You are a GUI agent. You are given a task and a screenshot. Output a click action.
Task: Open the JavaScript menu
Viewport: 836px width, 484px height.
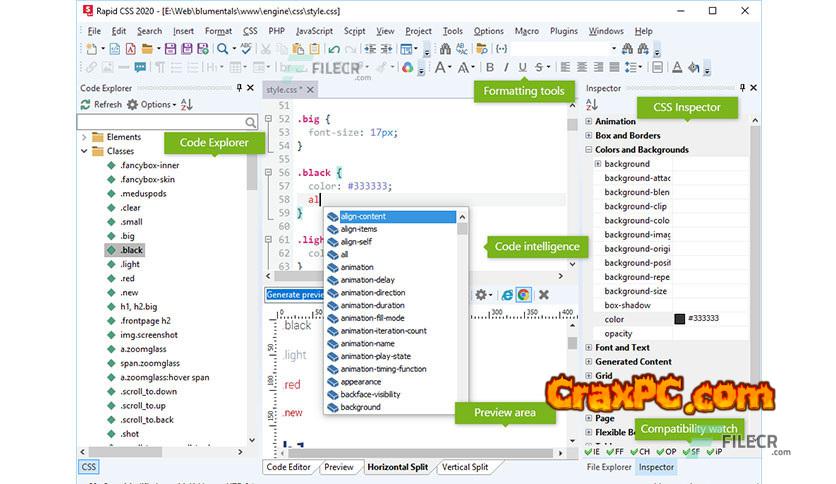313,31
